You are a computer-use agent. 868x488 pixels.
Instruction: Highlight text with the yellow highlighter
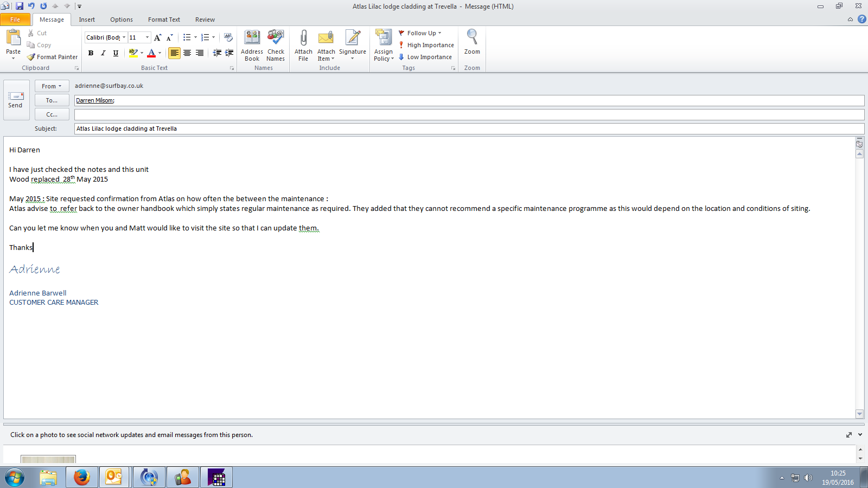tap(133, 53)
